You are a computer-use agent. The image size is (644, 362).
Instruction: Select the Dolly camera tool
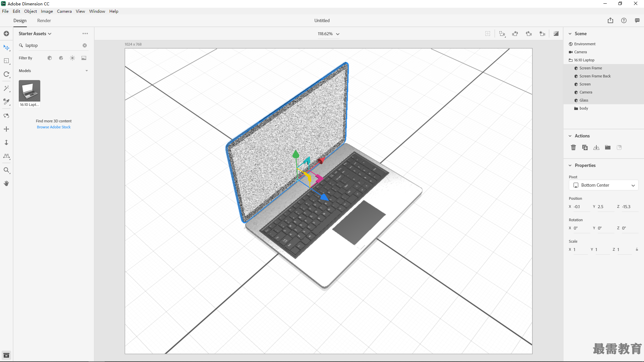[x=6, y=142]
